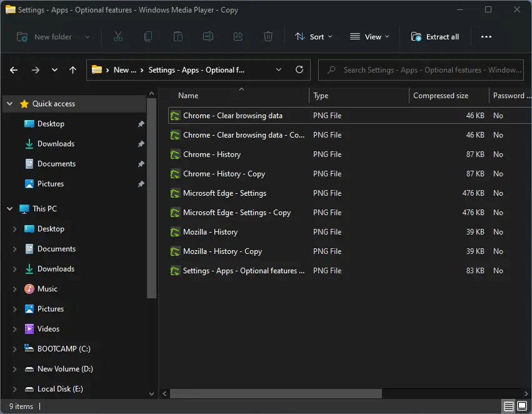Select Desktop under Quick access

(51, 124)
